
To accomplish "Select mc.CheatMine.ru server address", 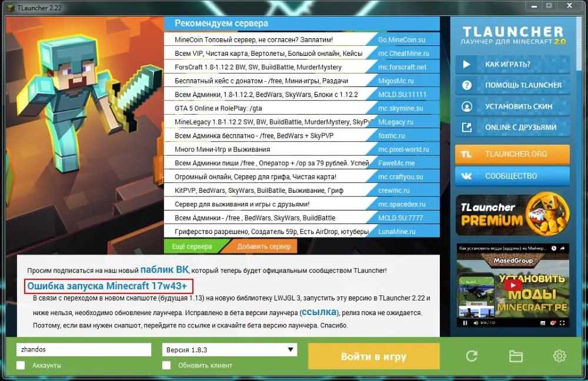I will (x=403, y=54).
